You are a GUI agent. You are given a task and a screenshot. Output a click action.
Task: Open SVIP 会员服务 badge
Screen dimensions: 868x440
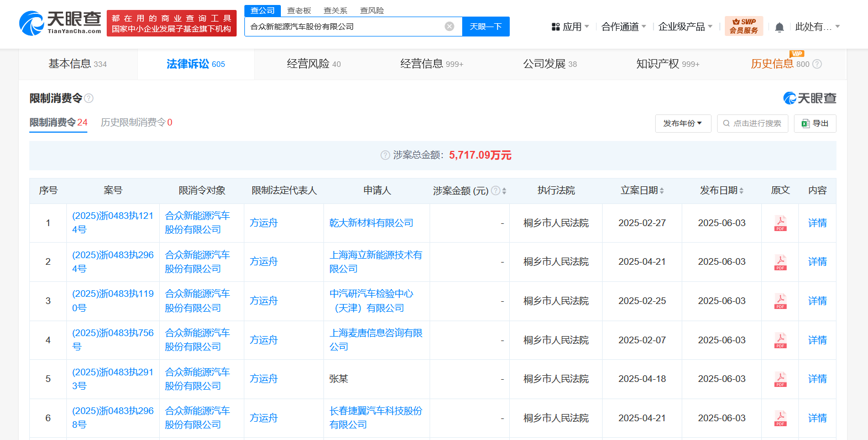744,26
